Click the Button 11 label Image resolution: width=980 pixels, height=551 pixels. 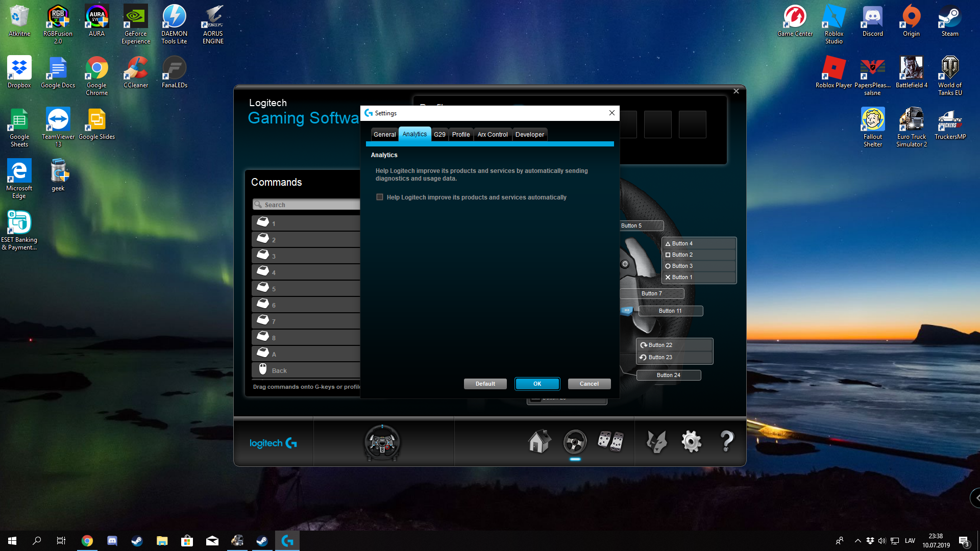tap(670, 311)
